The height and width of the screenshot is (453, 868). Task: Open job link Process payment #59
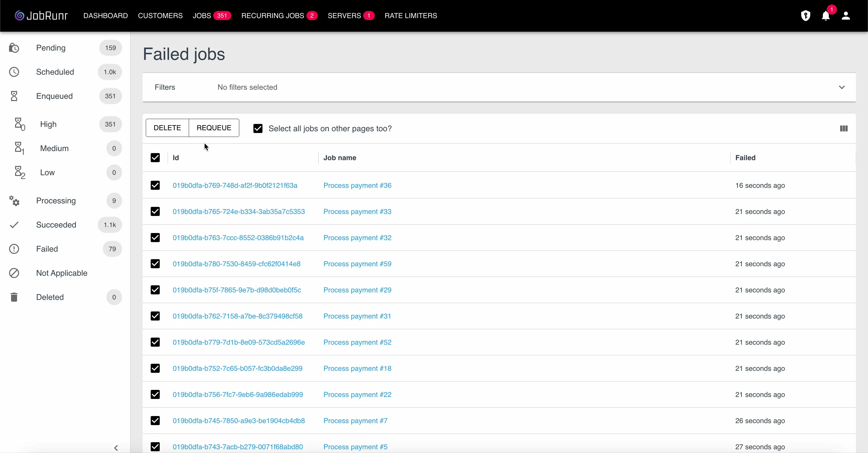click(x=357, y=264)
